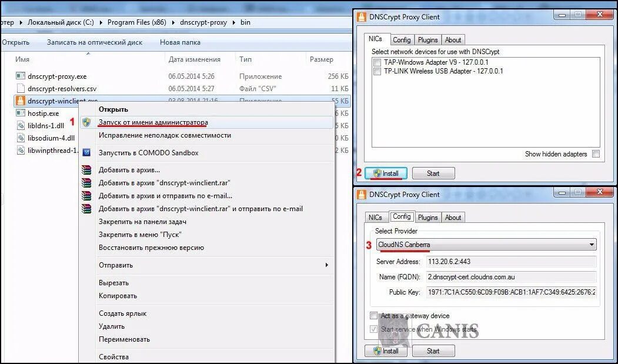
Task: Click Новая папка toolbar button
Action: (x=180, y=42)
